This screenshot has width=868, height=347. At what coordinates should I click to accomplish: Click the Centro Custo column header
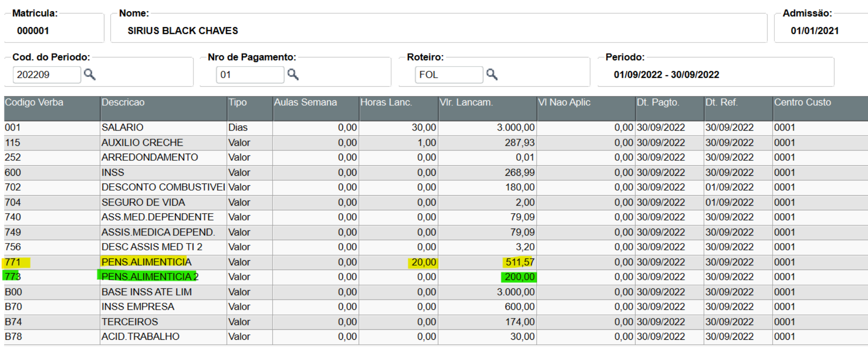820,108
